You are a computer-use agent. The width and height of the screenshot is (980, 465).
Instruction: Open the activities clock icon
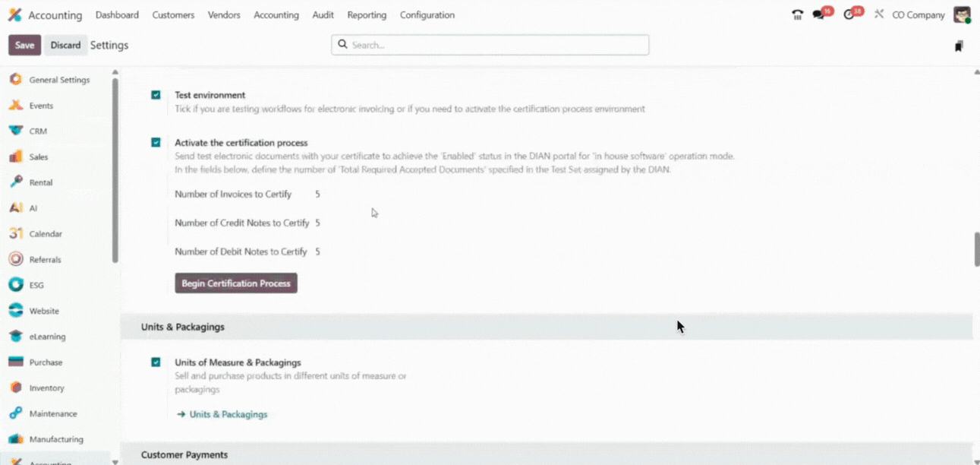pyautogui.click(x=849, y=15)
